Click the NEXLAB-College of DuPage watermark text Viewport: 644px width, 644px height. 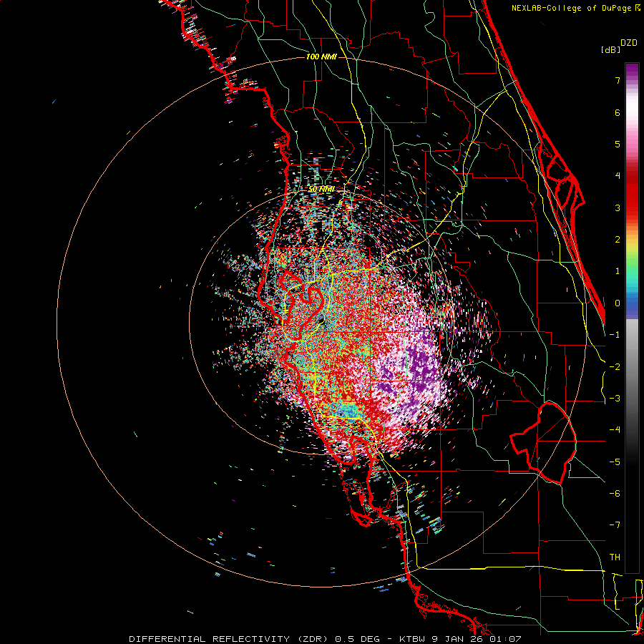[x=576, y=8]
